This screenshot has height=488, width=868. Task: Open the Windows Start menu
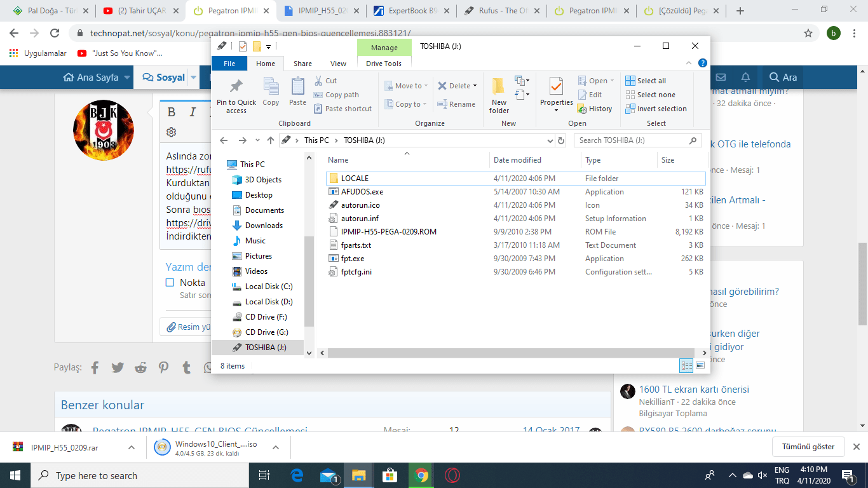pyautogui.click(x=15, y=475)
